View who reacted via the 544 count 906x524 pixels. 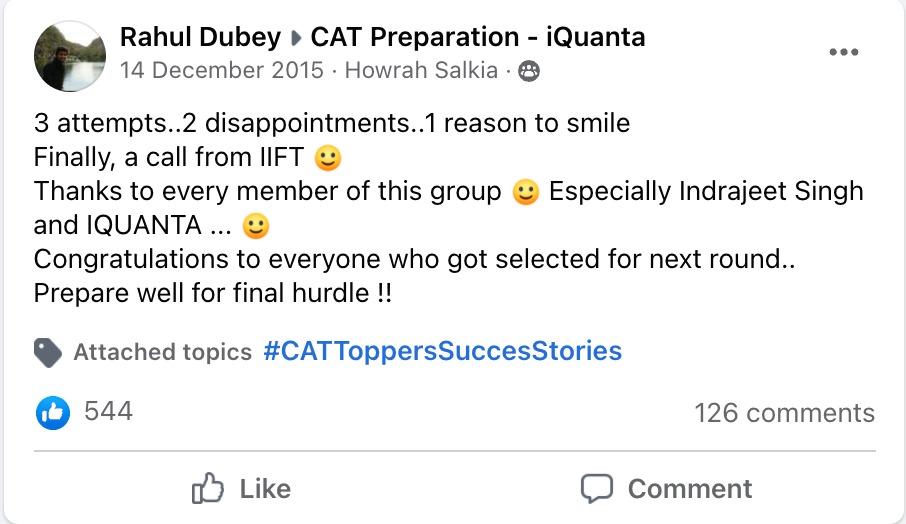(109, 412)
